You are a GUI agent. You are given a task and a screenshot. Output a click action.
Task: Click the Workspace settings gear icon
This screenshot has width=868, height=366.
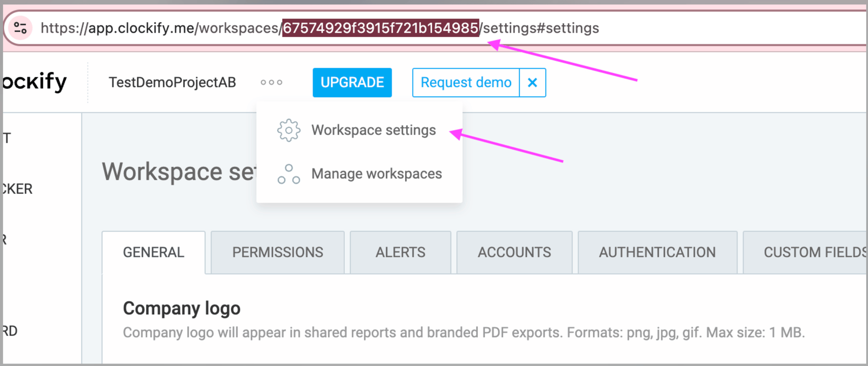coord(289,130)
